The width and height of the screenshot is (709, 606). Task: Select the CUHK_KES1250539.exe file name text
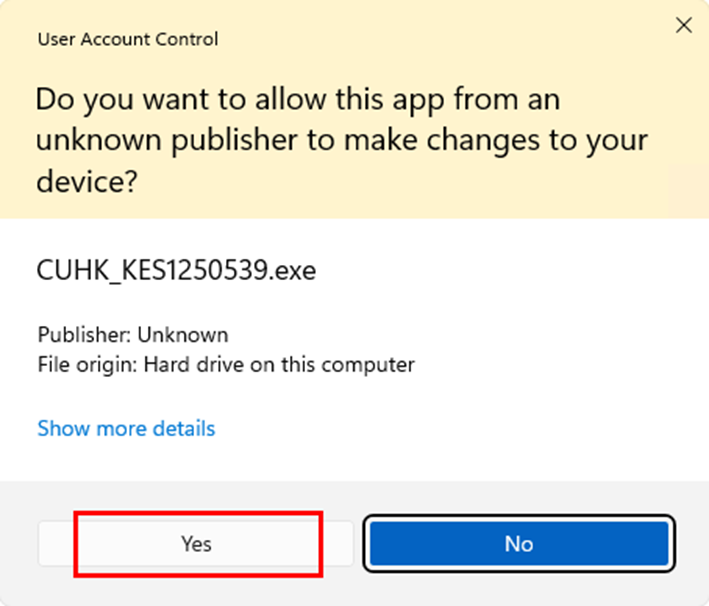pos(176,270)
